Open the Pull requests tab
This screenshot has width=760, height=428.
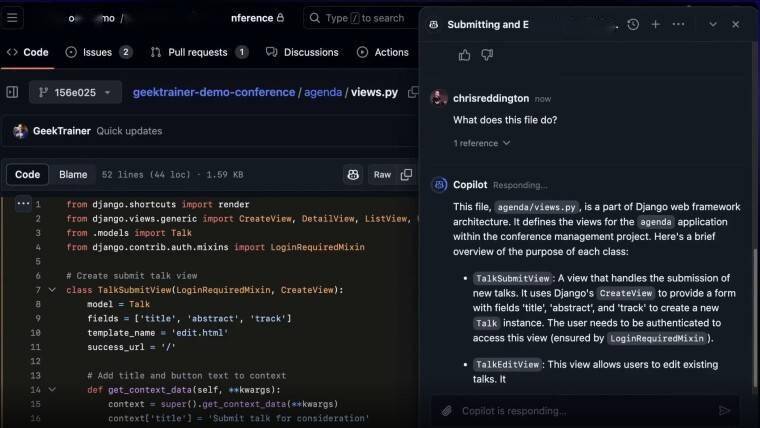tap(199, 52)
